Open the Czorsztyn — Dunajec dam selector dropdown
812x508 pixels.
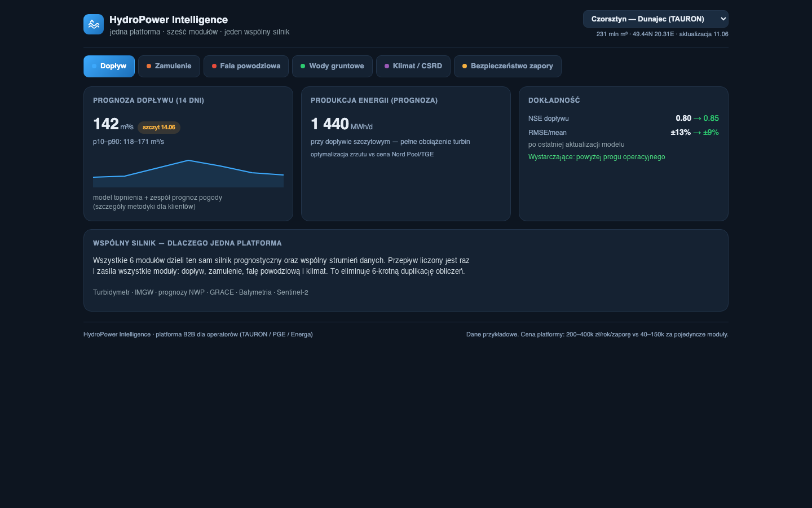tap(655, 19)
